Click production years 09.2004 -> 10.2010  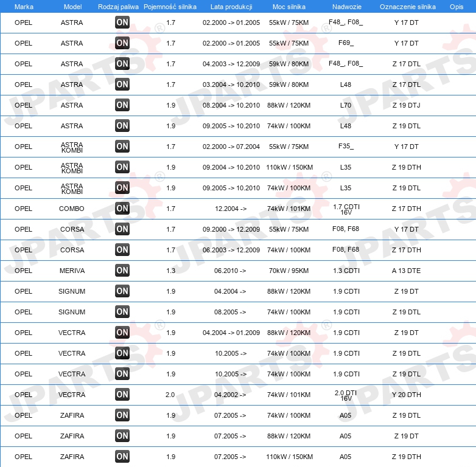(231, 167)
